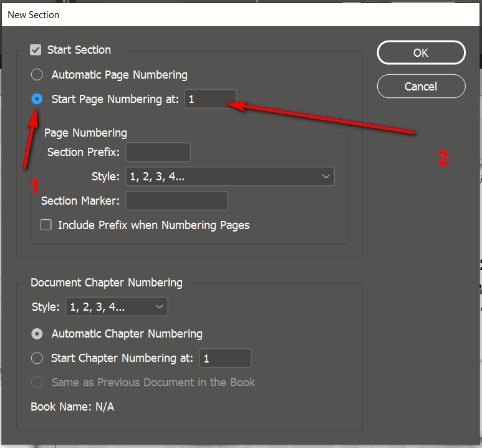The image size is (482, 448).
Task: Click the Start Chapter Numbering at field
Action: pos(225,358)
